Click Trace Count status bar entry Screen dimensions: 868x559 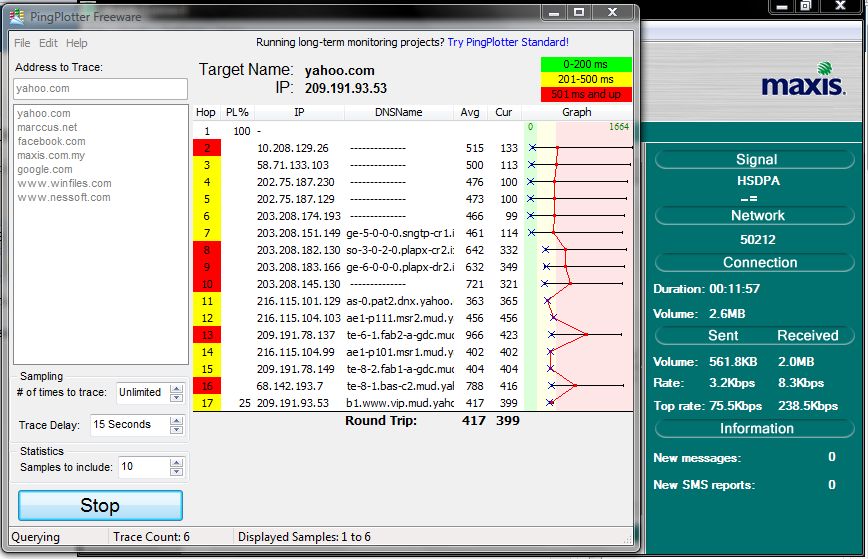pos(151,537)
